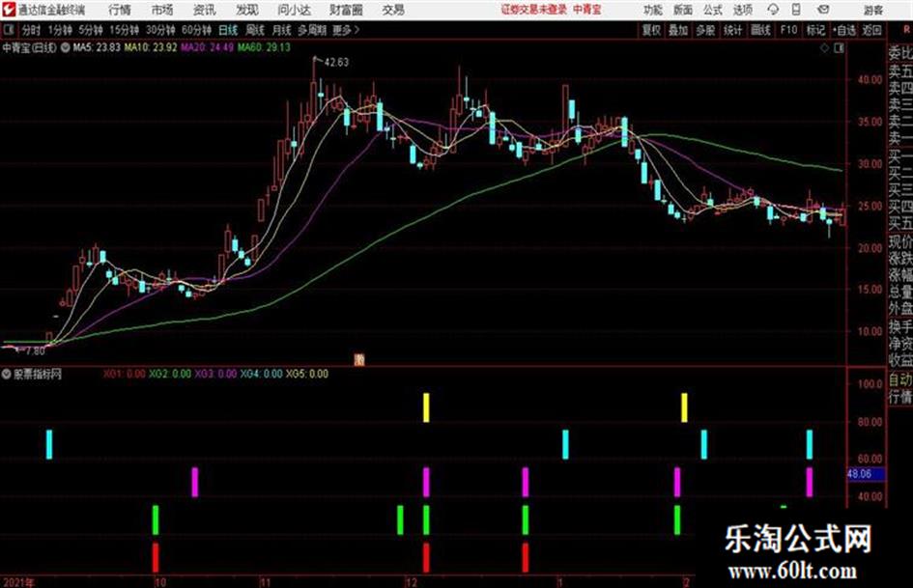913x588 pixels.
Task: Add stock via +自选 button
Action: coord(843,30)
